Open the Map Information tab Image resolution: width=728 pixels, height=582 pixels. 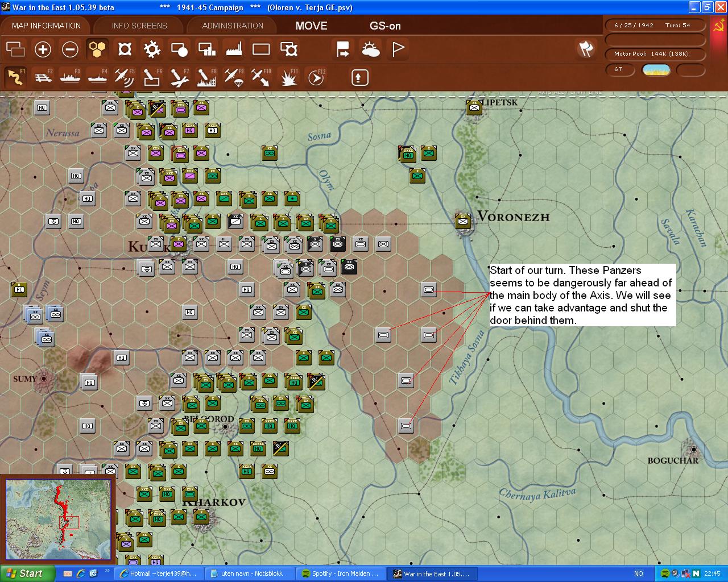coord(46,26)
